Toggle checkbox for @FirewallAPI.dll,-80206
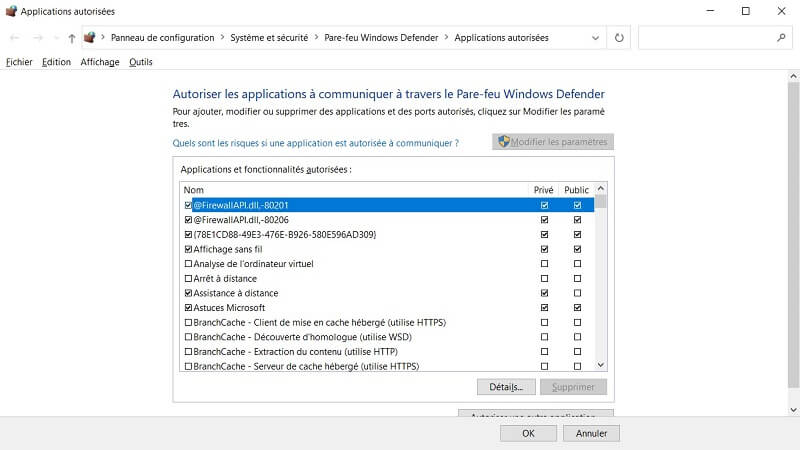Image resolution: width=800 pixels, height=450 pixels. tap(188, 220)
